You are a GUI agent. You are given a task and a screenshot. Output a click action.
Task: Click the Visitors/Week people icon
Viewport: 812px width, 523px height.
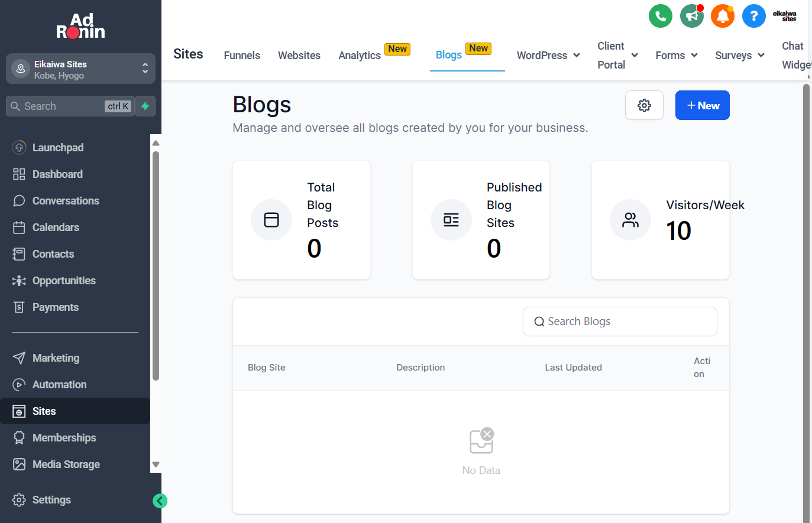click(630, 220)
